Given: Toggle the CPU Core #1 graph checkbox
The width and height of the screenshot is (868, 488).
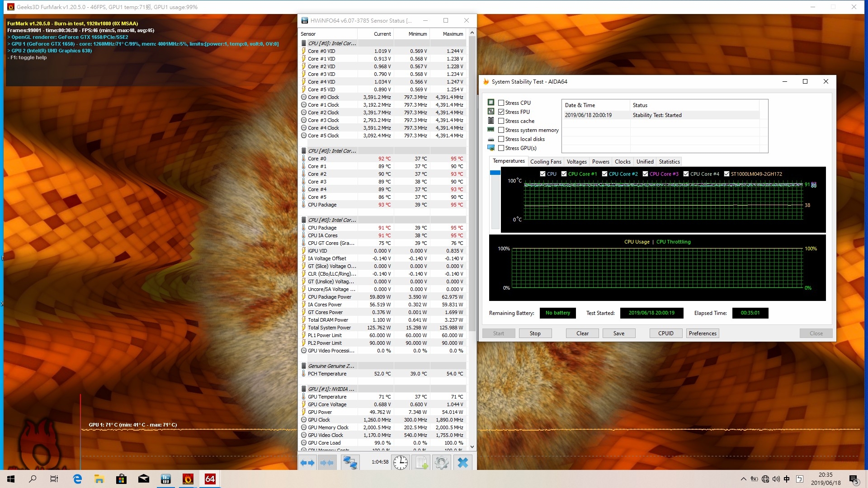Looking at the screenshot, I should (x=564, y=174).
